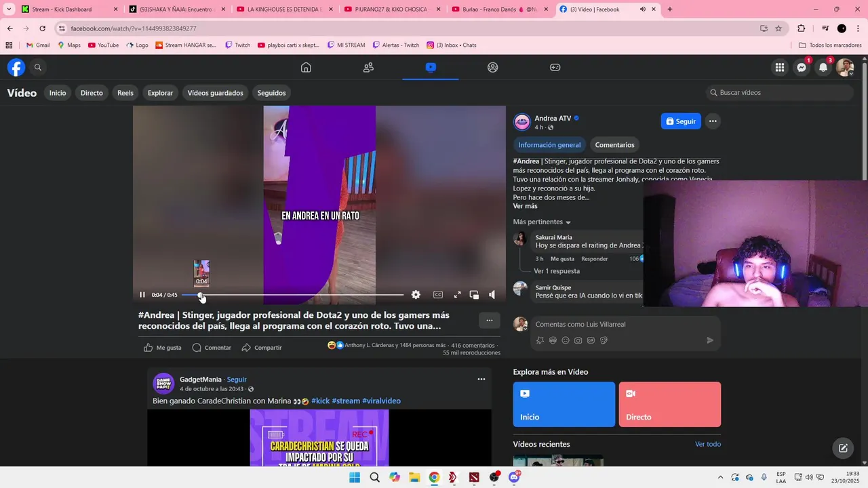Reply to Sakurai Maria with Responder

595,259
